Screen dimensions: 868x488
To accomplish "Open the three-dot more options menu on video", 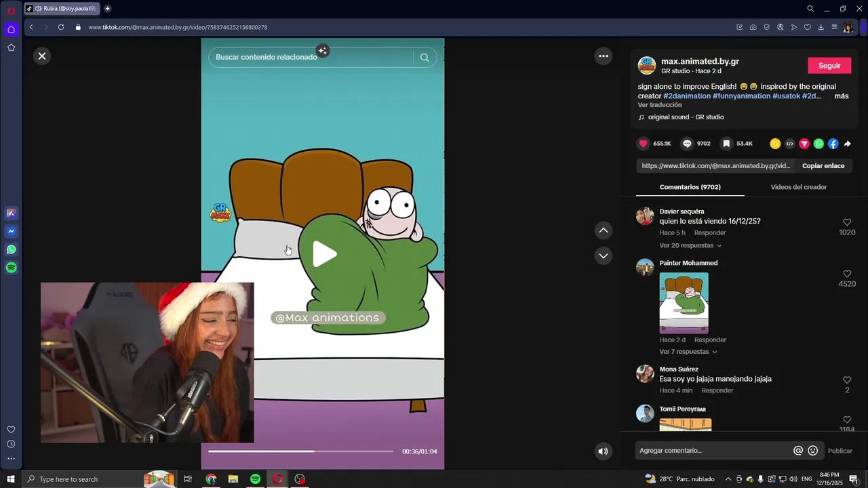I will pos(604,56).
